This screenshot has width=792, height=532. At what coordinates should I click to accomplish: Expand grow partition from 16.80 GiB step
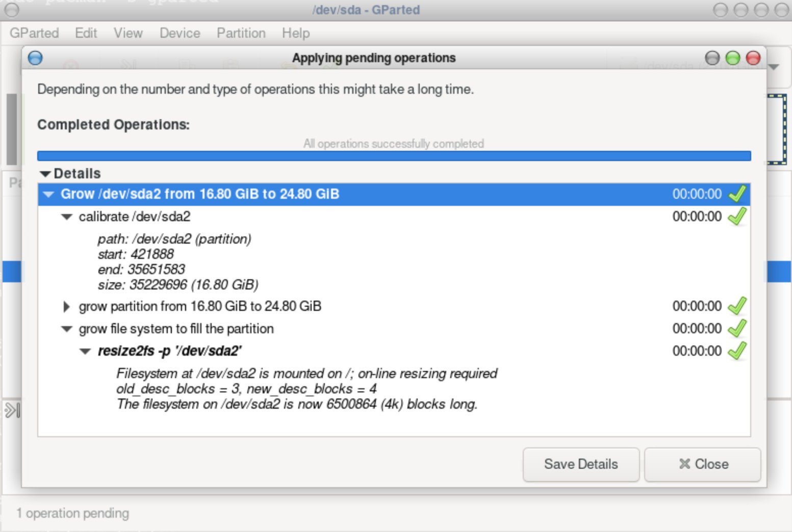click(x=66, y=306)
